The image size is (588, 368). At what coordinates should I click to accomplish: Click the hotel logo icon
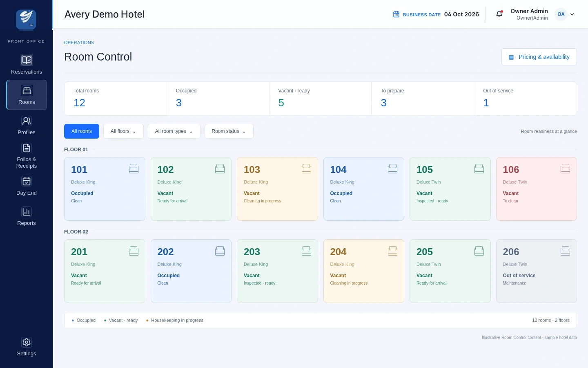point(26,20)
